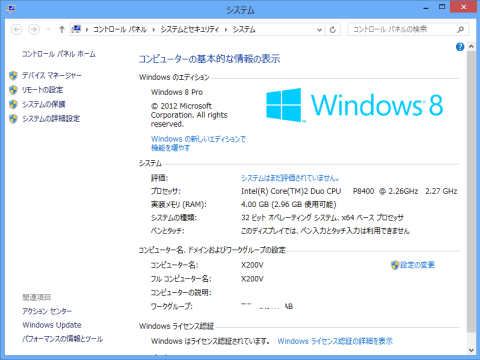480x360 pixels.
Task: Click the back navigation arrow
Action: 17,30
